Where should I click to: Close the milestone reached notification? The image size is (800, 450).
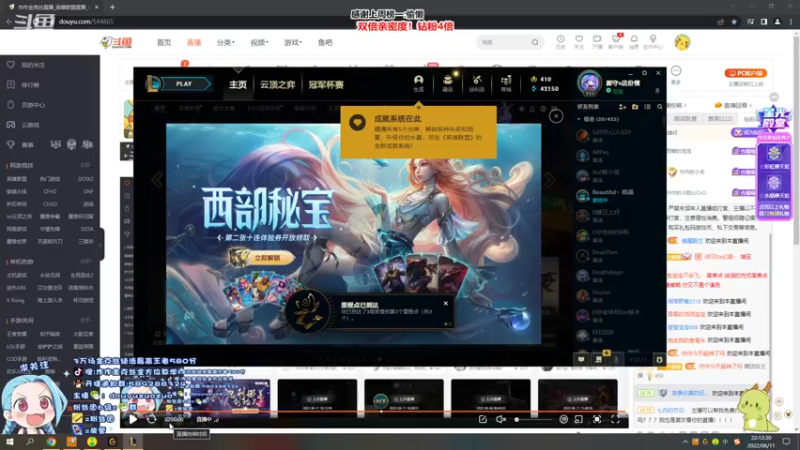(x=445, y=304)
